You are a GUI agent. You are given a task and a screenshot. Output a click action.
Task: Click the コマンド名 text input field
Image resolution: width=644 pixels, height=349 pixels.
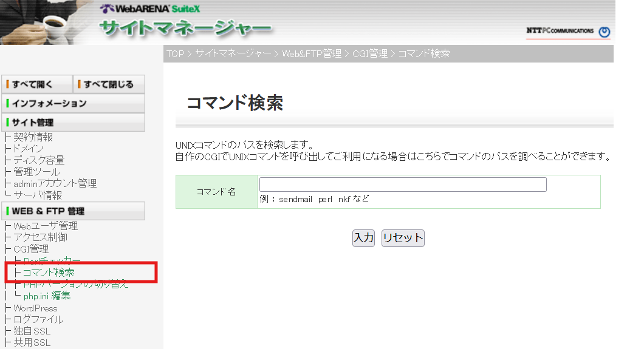(x=402, y=185)
